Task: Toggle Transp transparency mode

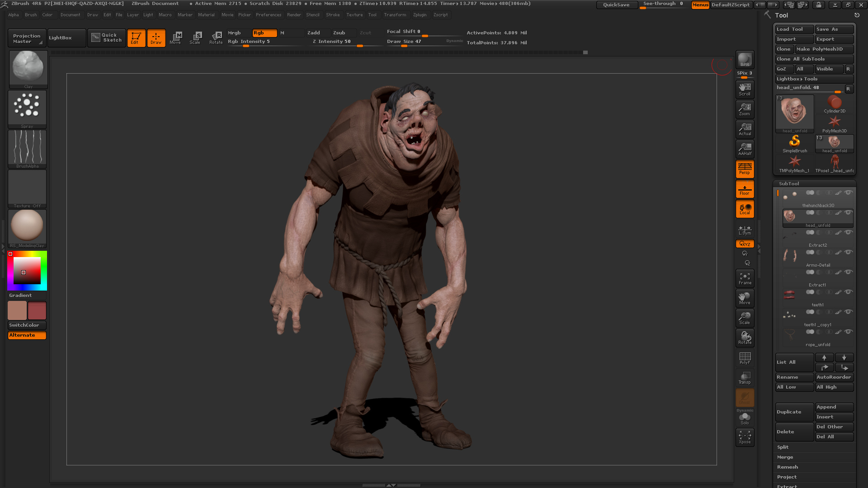Action: pos(745,378)
